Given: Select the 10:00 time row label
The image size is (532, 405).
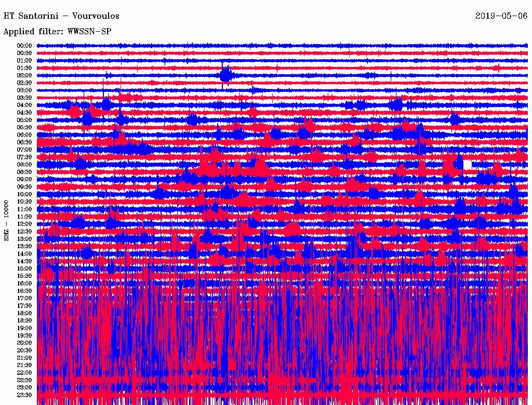Looking at the screenshot, I should pyautogui.click(x=24, y=194).
